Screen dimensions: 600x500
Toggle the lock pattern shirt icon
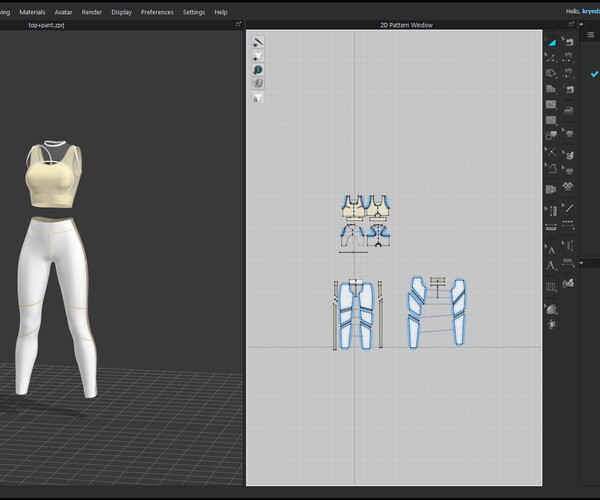pyautogui.click(x=258, y=98)
